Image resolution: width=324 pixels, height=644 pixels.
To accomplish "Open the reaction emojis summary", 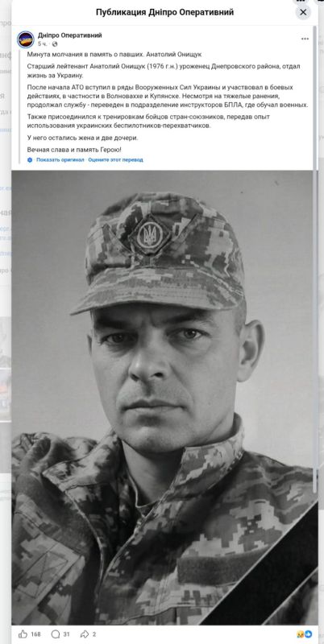I will (305, 634).
